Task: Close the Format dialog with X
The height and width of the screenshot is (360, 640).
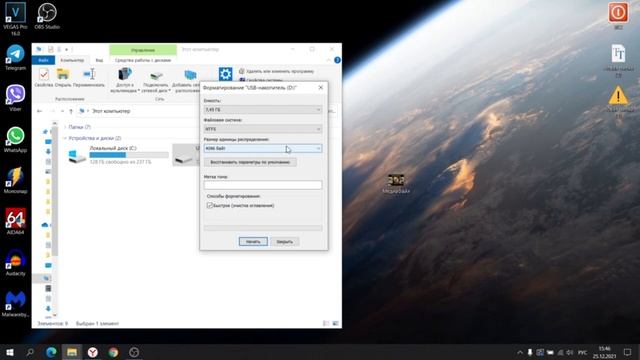Action: coord(320,87)
